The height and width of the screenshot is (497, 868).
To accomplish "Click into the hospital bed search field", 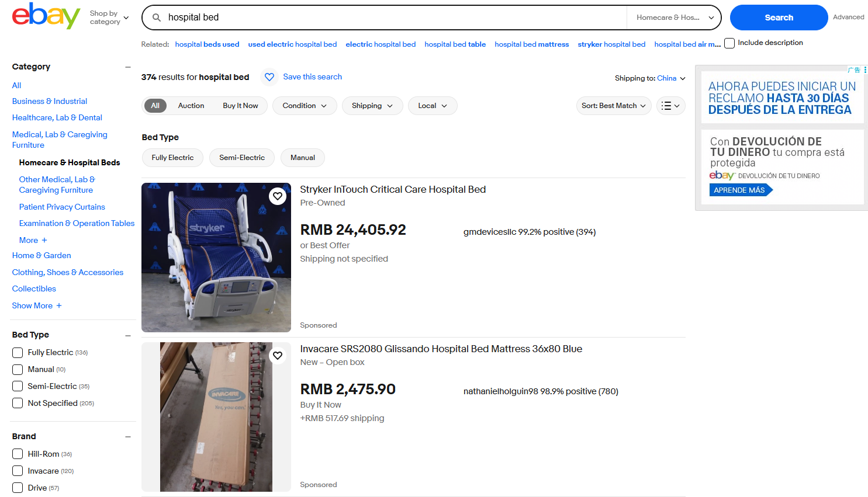I will 392,18.
